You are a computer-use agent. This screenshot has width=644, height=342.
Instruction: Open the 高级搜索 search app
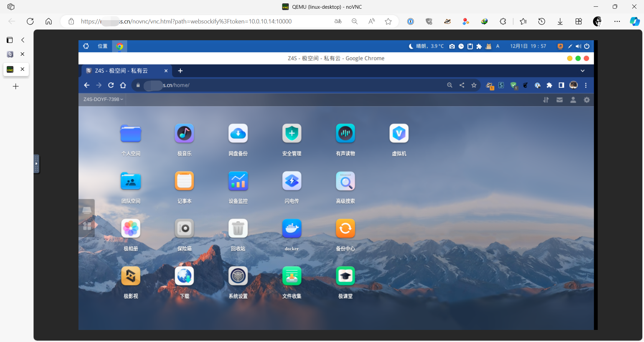345,181
